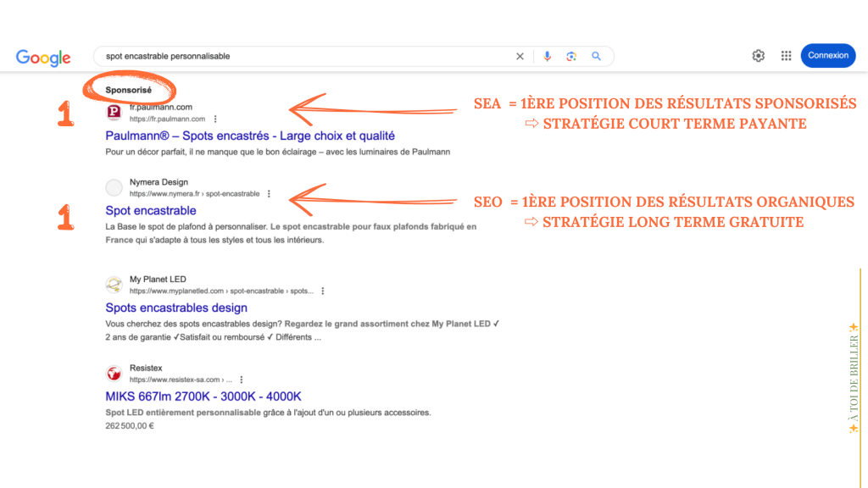Click the Resistex favicon

114,374
